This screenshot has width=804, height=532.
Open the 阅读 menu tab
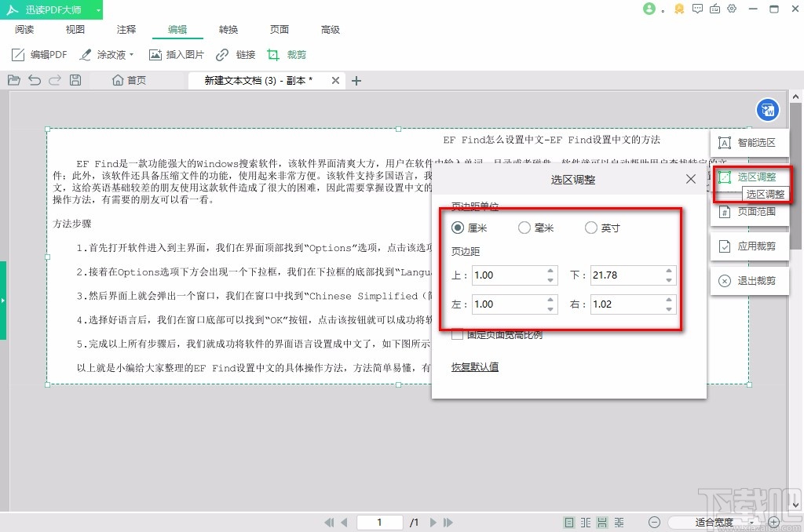click(x=24, y=29)
